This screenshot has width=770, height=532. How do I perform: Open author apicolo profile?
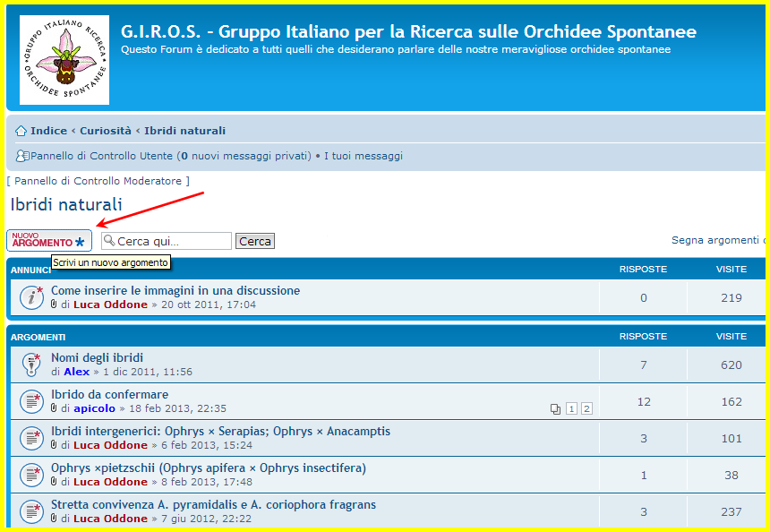tap(94, 408)
